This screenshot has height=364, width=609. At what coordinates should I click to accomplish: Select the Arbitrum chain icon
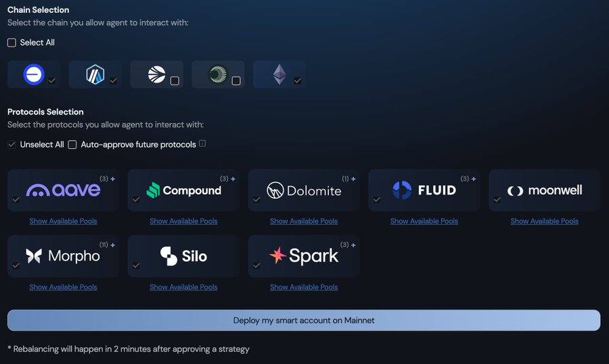point(95,74)
